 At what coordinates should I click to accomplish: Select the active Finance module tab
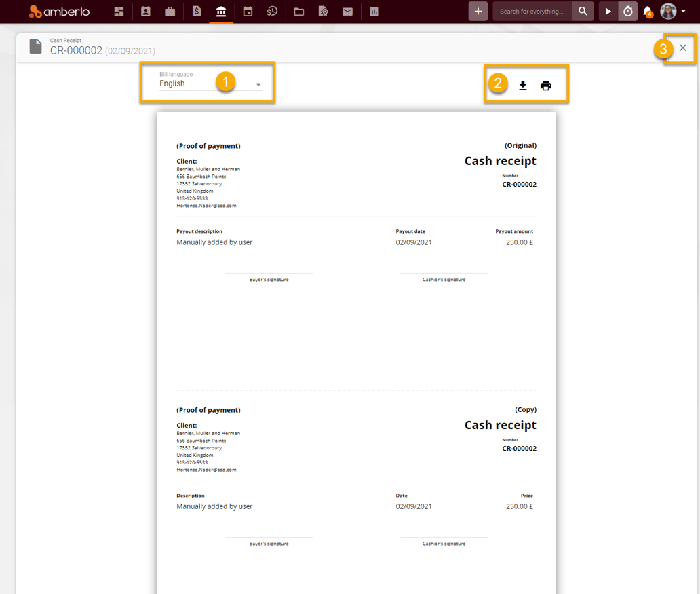click(x=221, y=12)
